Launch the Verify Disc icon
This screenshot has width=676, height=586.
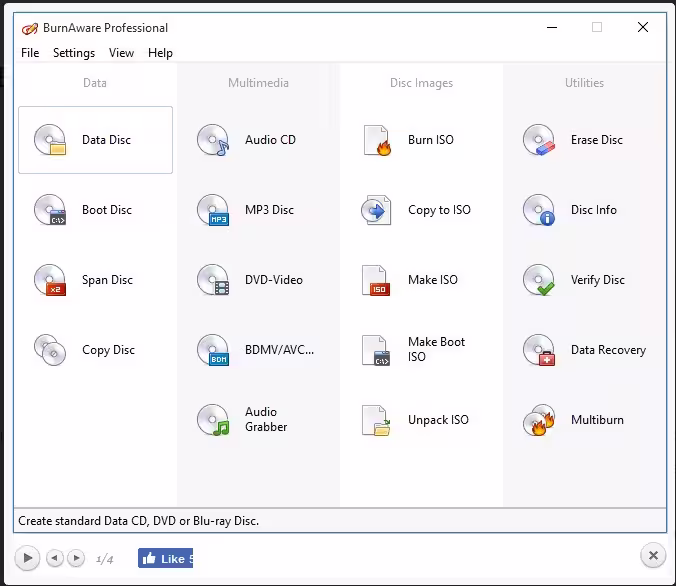[x=539, y=280]
